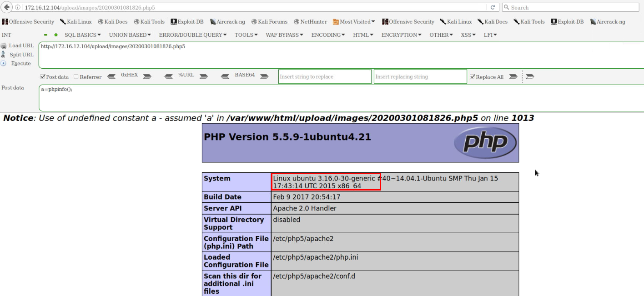Click the page reload icon in address bar
644x296 pixels.
coord(493,7)
